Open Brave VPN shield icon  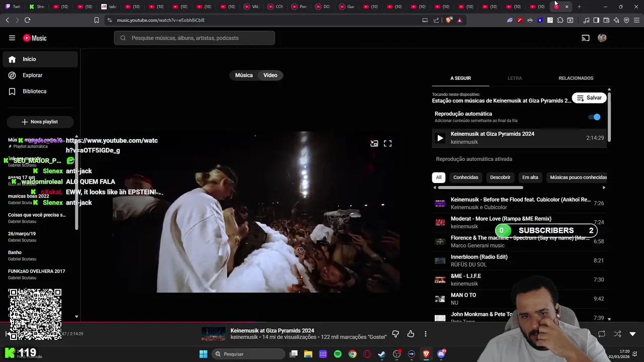(x=626, y=20)
